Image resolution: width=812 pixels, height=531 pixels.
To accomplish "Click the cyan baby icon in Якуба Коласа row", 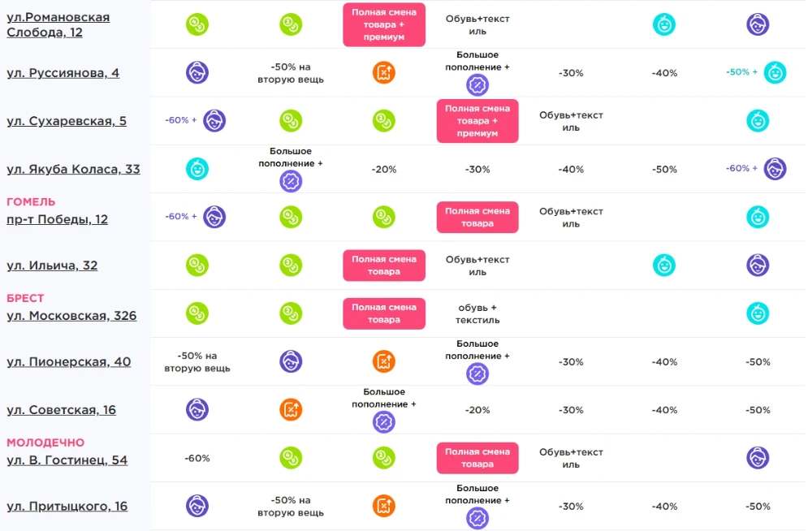I will coord(197,169).
